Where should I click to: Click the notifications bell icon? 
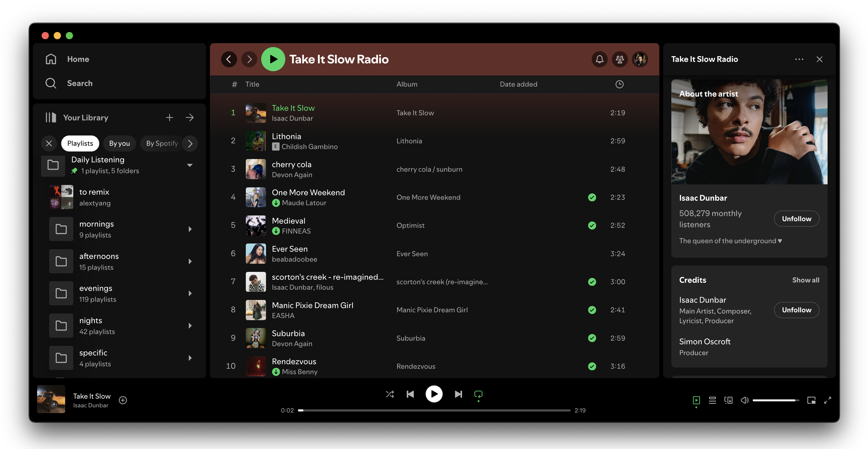click(x=600, y=59)
